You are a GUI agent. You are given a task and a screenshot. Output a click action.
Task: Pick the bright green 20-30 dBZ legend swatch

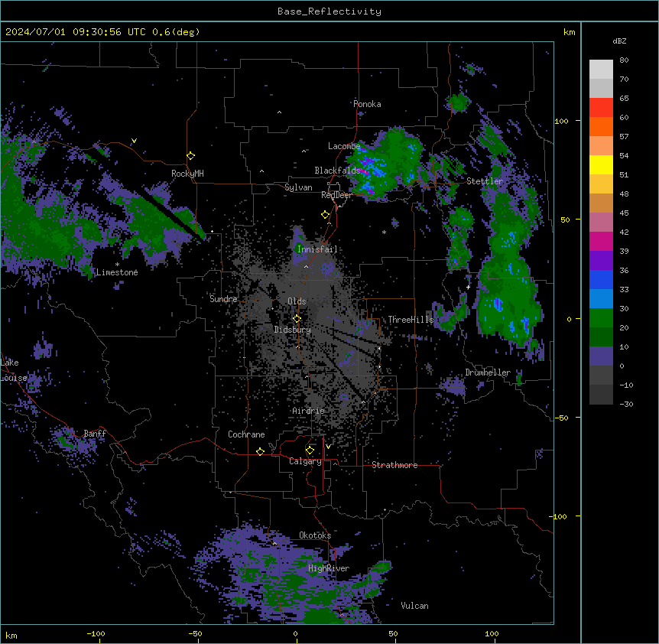601,318
